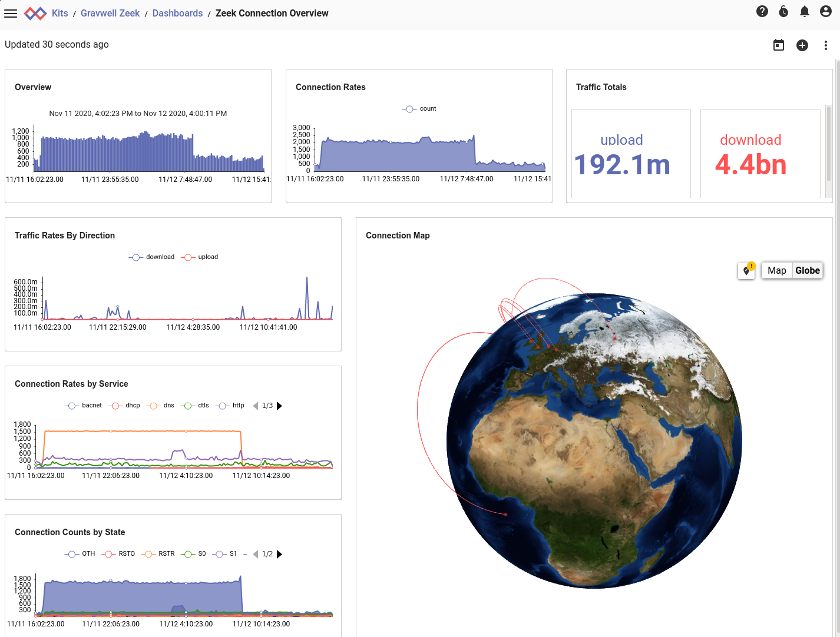
Task: Click the add tile plus icon
Action: pyautogui.click(x=802, y=45)
